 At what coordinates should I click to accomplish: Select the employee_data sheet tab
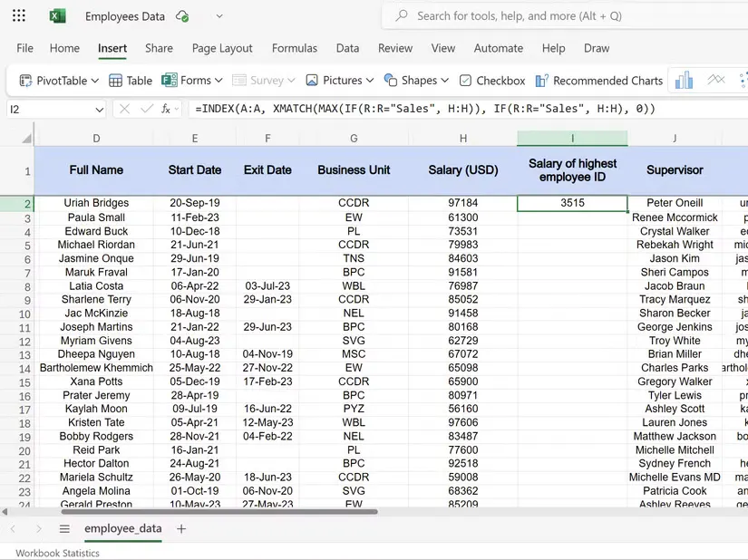tap(122, 528)
